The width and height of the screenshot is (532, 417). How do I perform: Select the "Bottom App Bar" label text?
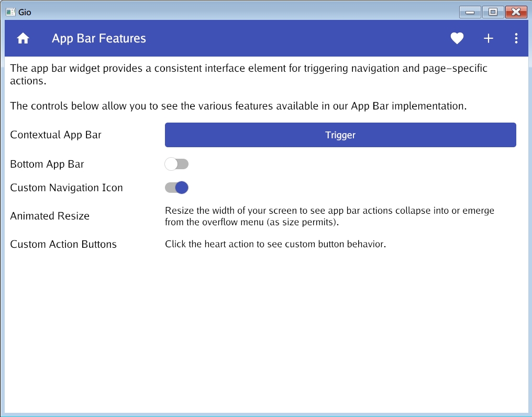[47, 164]
